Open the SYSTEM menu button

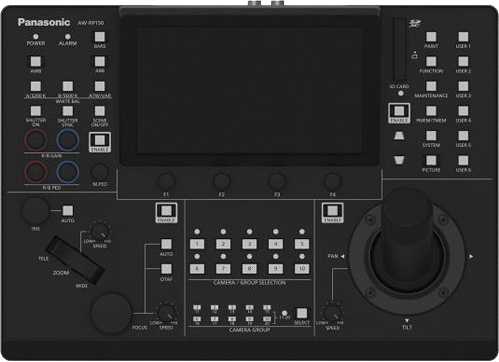point(431,136)
